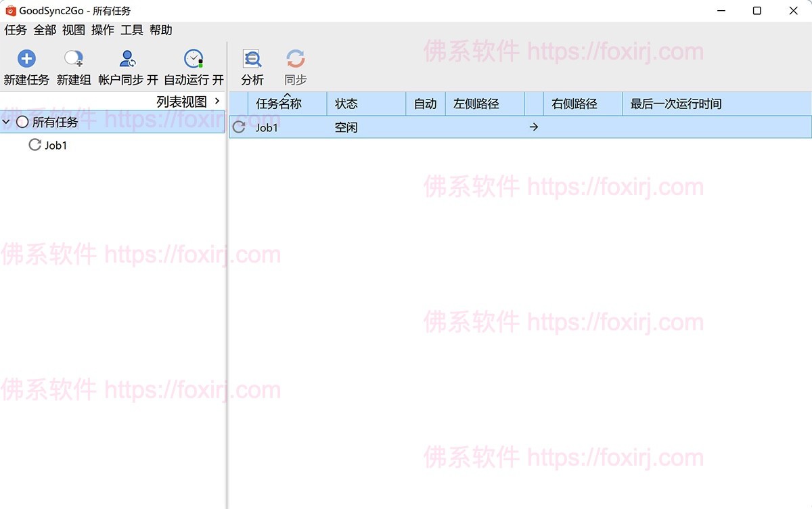Open the 视图 menu
The image size is (812, 509).
pyautogui.click(x=72, y=30)
